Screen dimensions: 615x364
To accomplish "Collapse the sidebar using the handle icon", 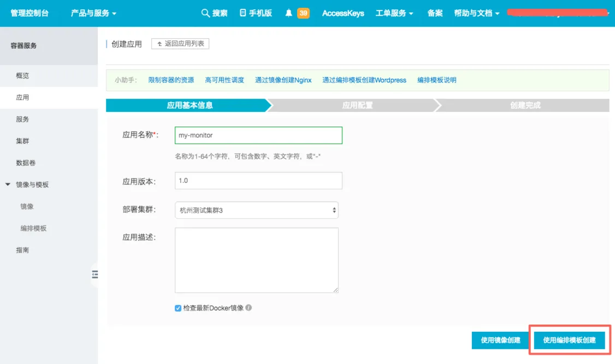I will tap(95, 275).
